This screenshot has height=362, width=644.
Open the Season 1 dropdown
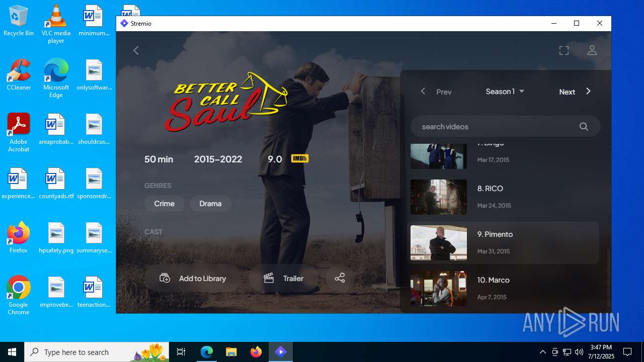[x=505, y=92]
